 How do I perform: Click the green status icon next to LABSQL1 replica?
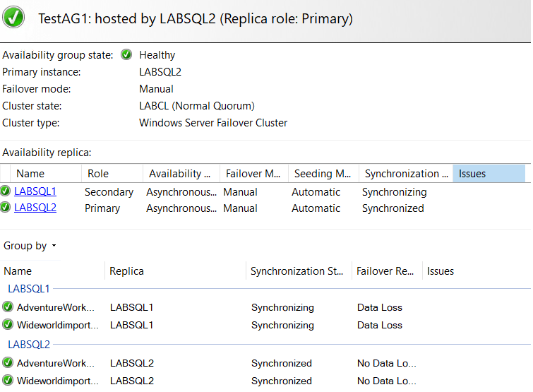5,191
